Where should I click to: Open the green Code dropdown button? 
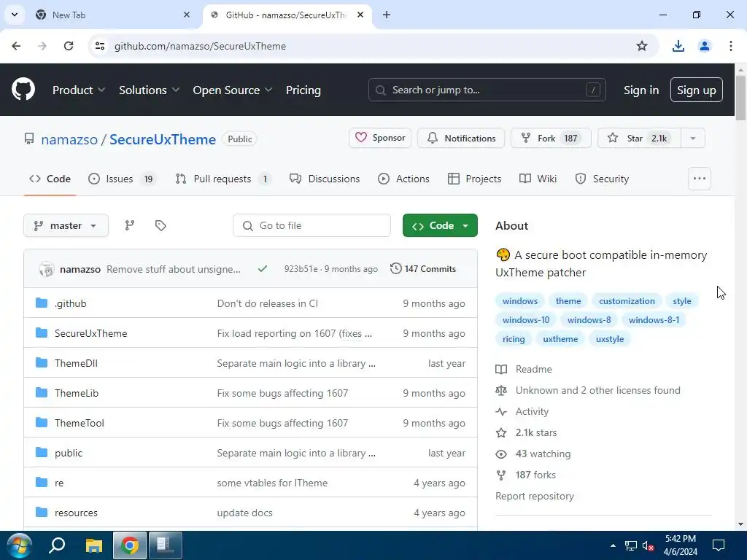tap(440, 225)
